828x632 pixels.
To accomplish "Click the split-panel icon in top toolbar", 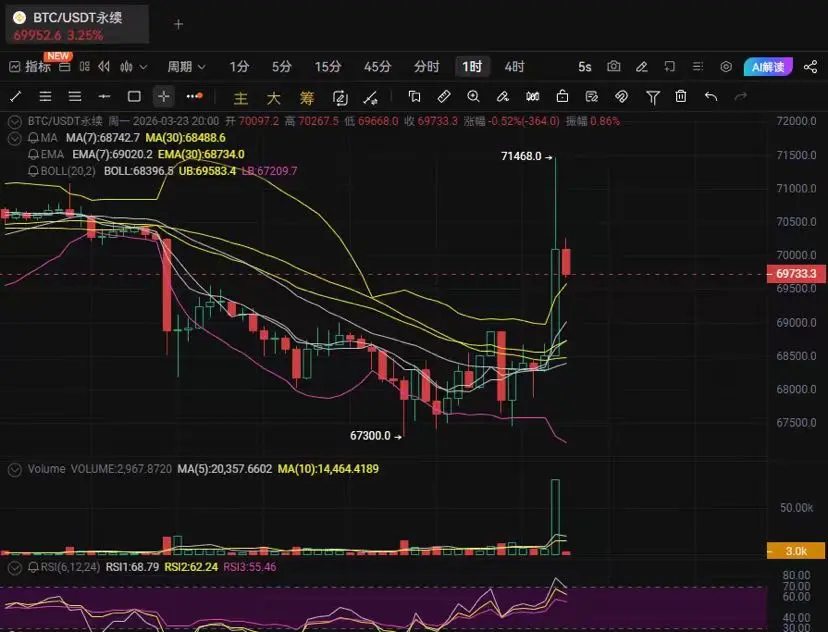I will tap(84, 67).
